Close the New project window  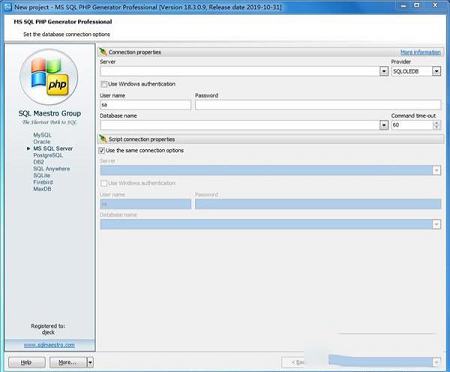pyautogui.click(x=435, y=6)
